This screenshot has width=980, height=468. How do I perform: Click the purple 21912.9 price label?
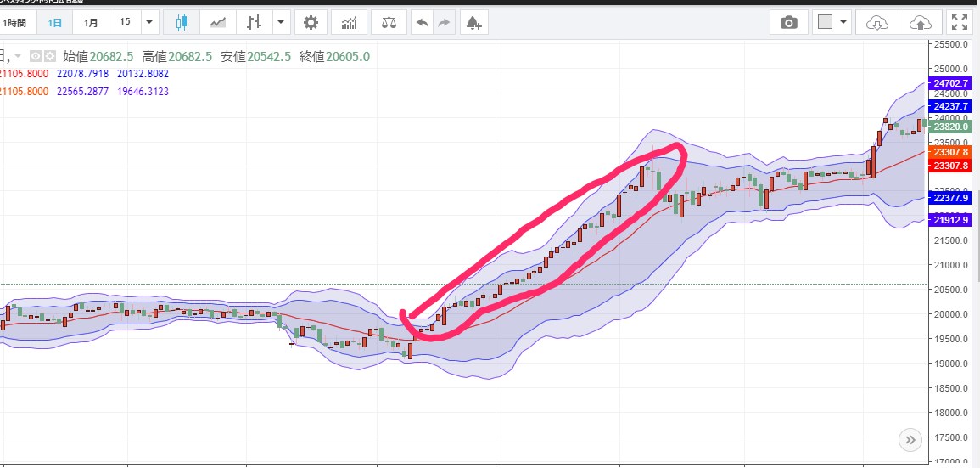click(951, 220)
